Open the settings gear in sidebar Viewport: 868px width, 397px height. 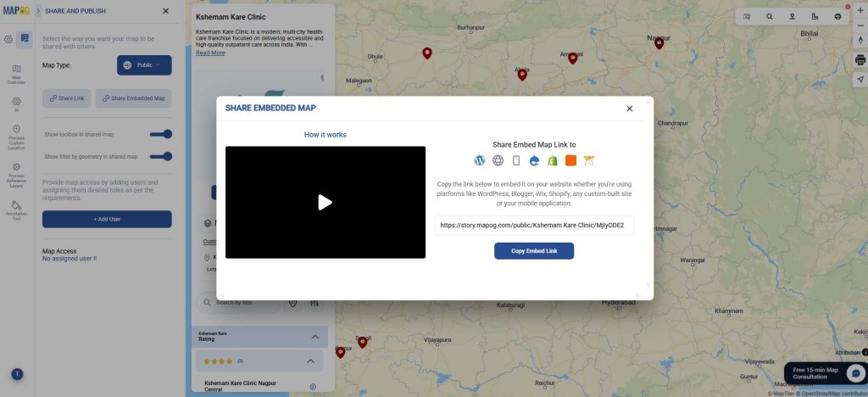8,39
